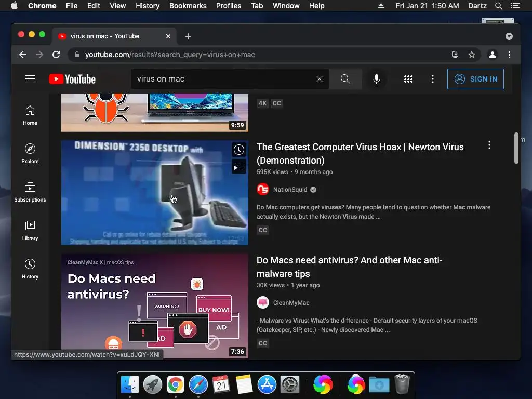Open Chrome profile avatar icon
The image size is (532, 399).
(493, 55)
